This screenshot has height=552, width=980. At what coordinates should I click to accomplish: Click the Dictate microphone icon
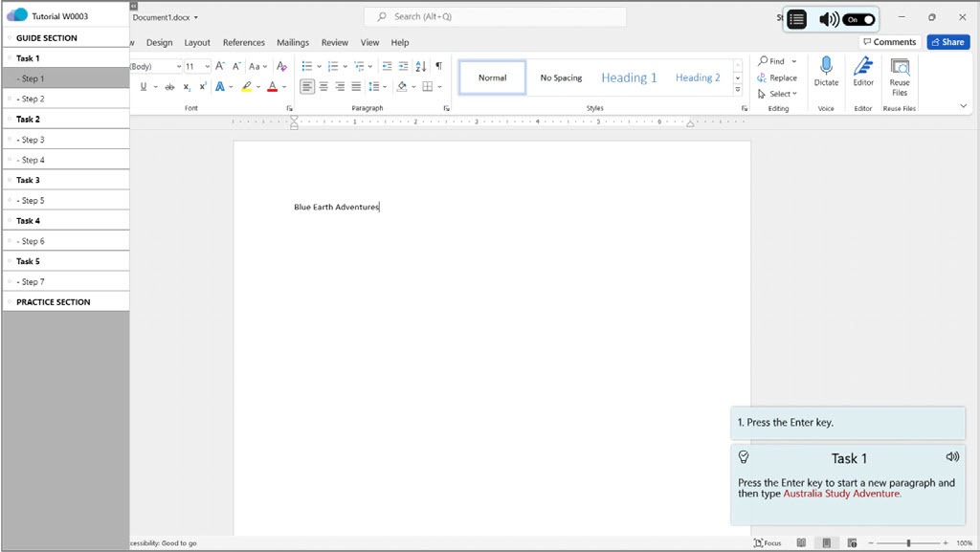point(826,69)
